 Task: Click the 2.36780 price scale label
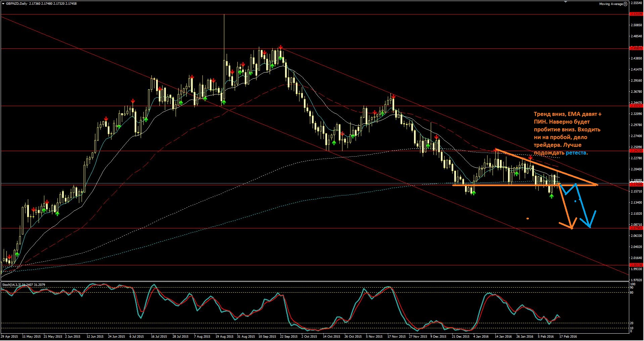coord(637,92)
